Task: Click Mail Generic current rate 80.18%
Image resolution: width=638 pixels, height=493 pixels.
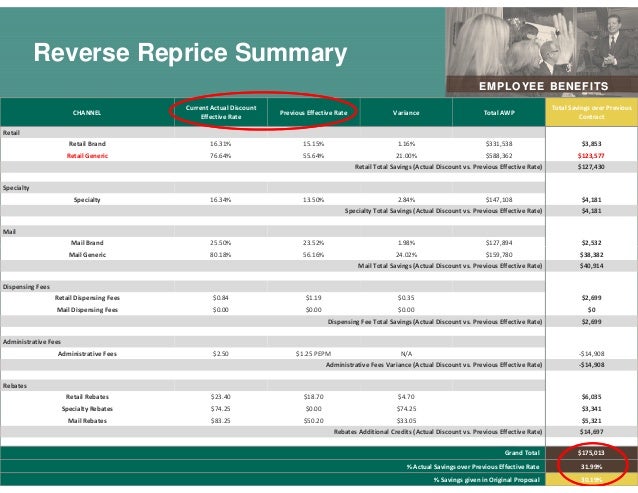Action: click(x=221, y=255)
